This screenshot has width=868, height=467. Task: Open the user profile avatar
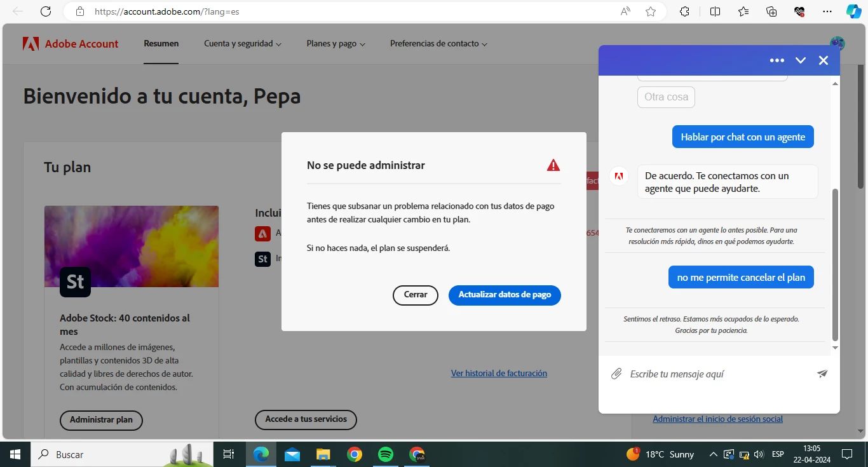coord(837,43)
